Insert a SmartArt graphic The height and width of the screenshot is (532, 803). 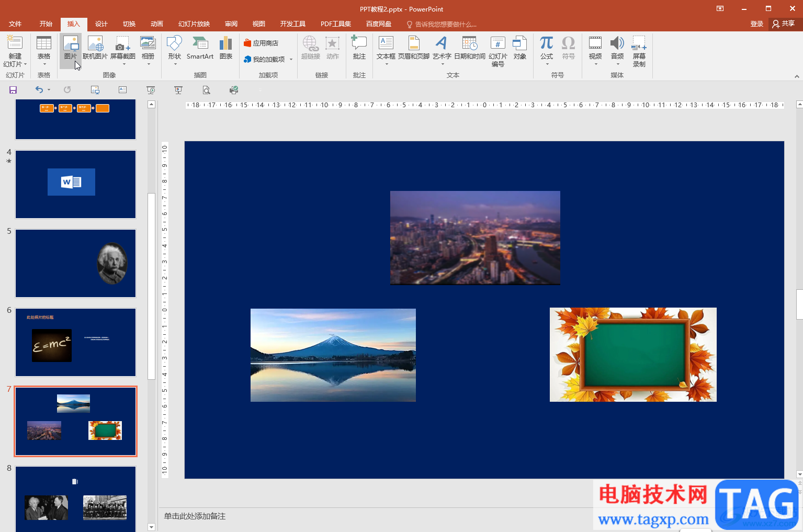pos(200,49)
